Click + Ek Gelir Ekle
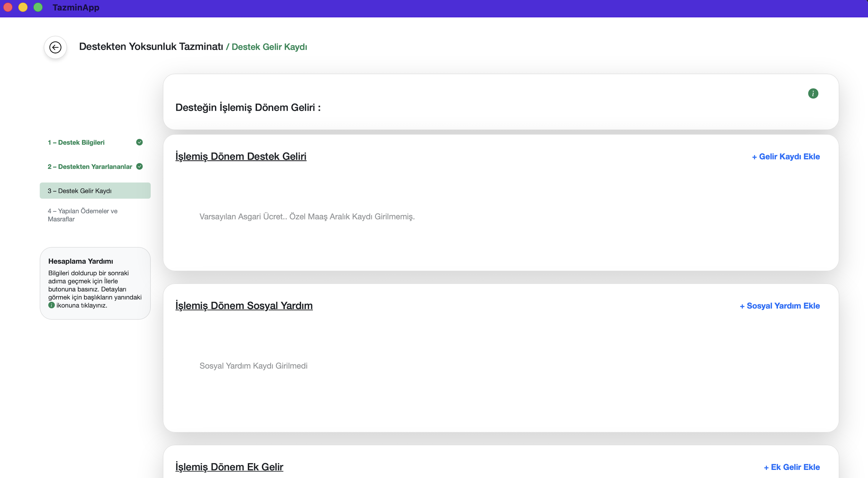 click(791, 467)
